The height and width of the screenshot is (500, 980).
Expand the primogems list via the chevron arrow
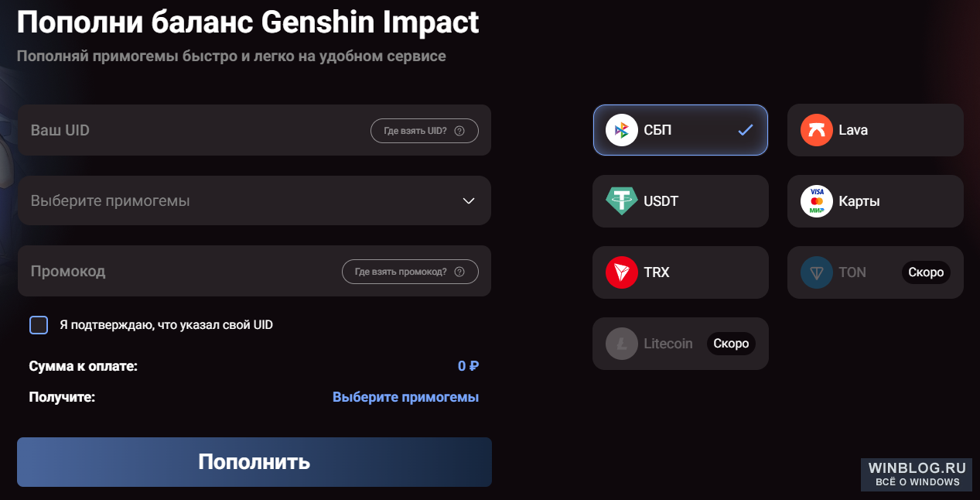click(x=469, y=201)
